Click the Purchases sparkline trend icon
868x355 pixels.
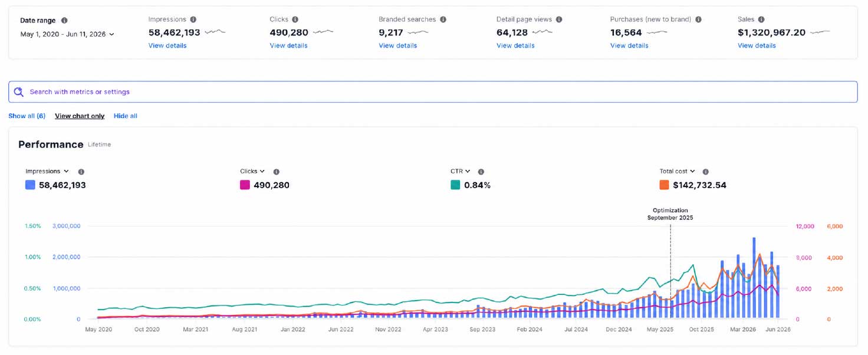click(656, 32)
